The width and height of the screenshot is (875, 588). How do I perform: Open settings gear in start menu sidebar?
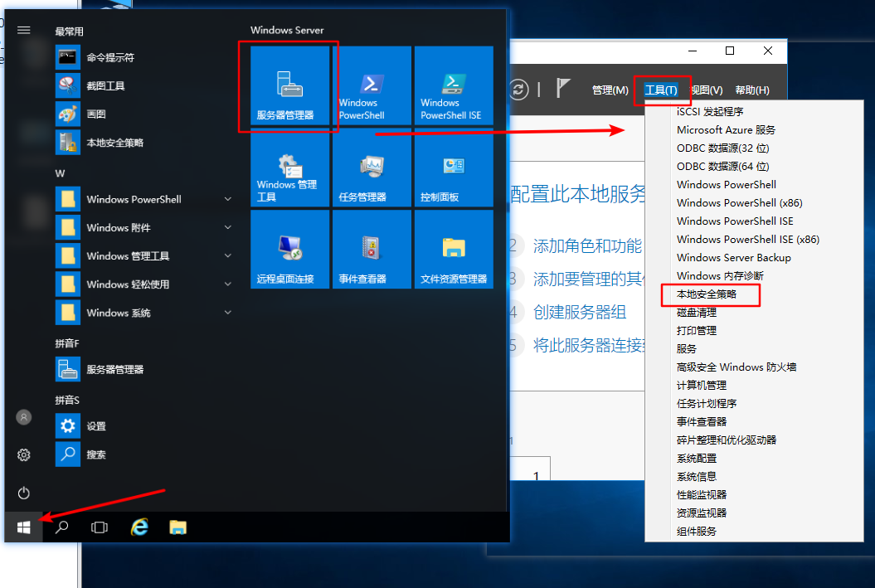point(23,455)
